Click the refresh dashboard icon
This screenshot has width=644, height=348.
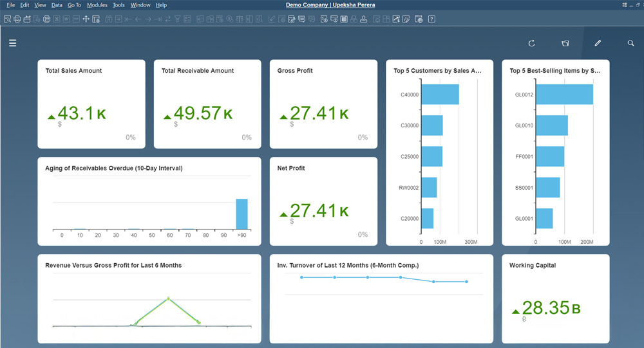point(532,43)
